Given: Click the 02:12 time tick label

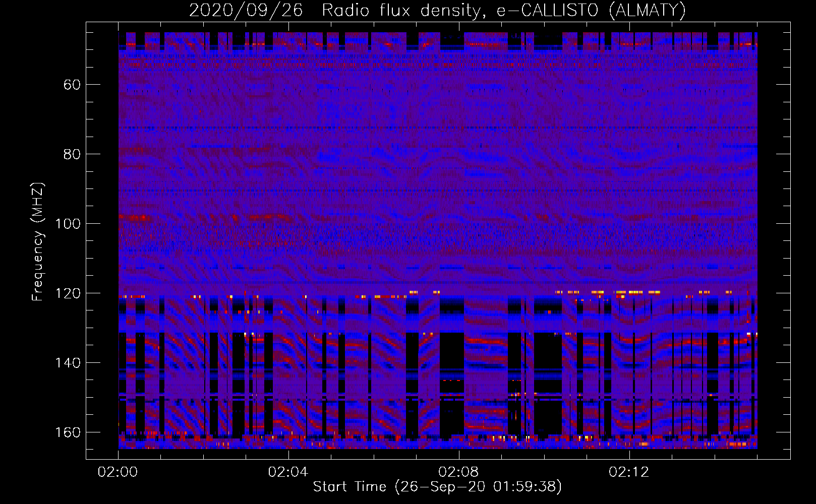Looking at the screenshot, I should tap(629, 472).
